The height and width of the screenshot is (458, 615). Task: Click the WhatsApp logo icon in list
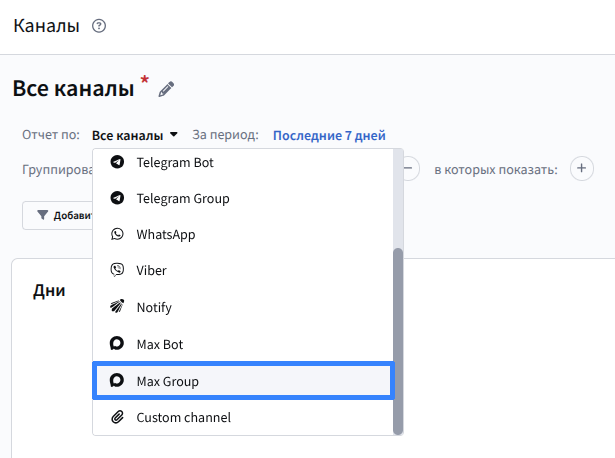(117, 234)
